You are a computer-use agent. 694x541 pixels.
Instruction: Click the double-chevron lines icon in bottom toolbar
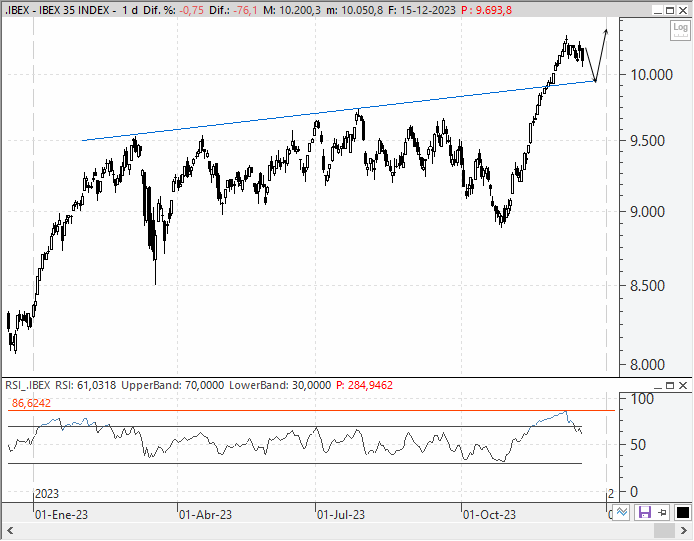point(622,513)
